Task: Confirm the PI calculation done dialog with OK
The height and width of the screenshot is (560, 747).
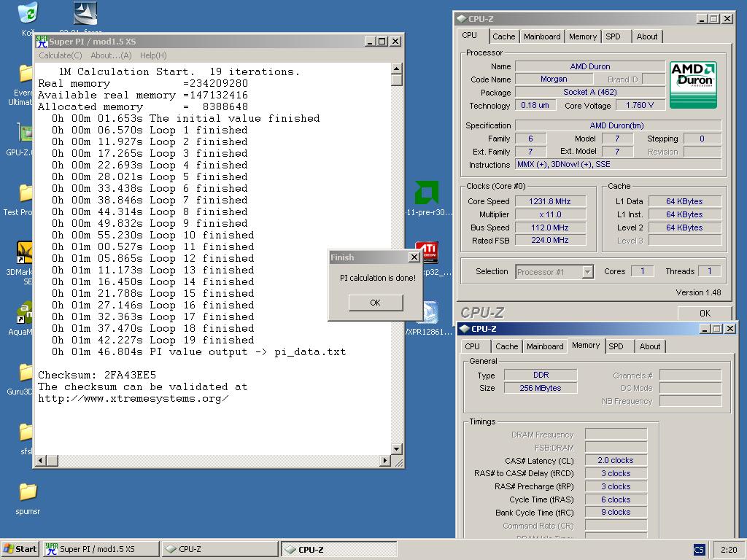Action: coord(376,303)
